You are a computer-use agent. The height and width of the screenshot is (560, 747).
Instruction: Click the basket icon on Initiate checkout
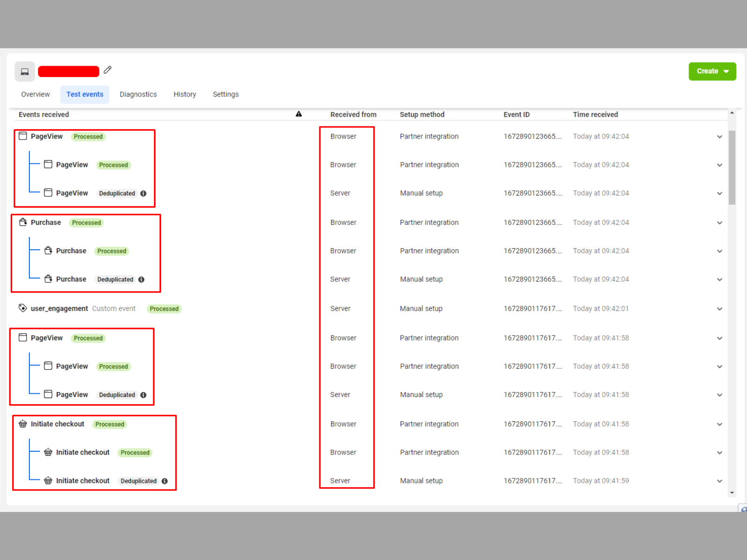click(23, 424)
